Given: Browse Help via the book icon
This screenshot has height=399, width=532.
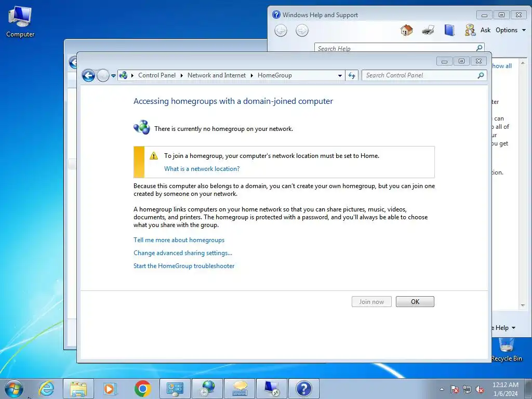Looking at the screenshot, I should pos(449,30).
